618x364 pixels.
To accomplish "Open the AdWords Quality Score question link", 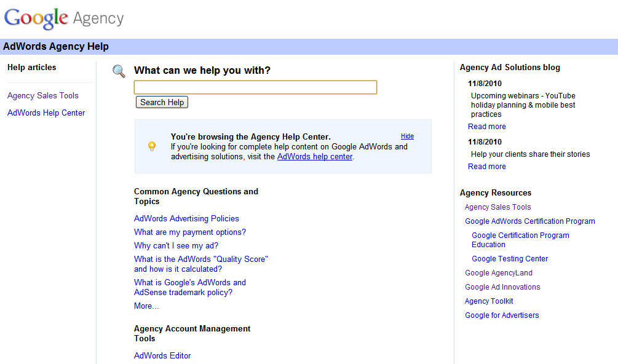I will tap(201, 264).
